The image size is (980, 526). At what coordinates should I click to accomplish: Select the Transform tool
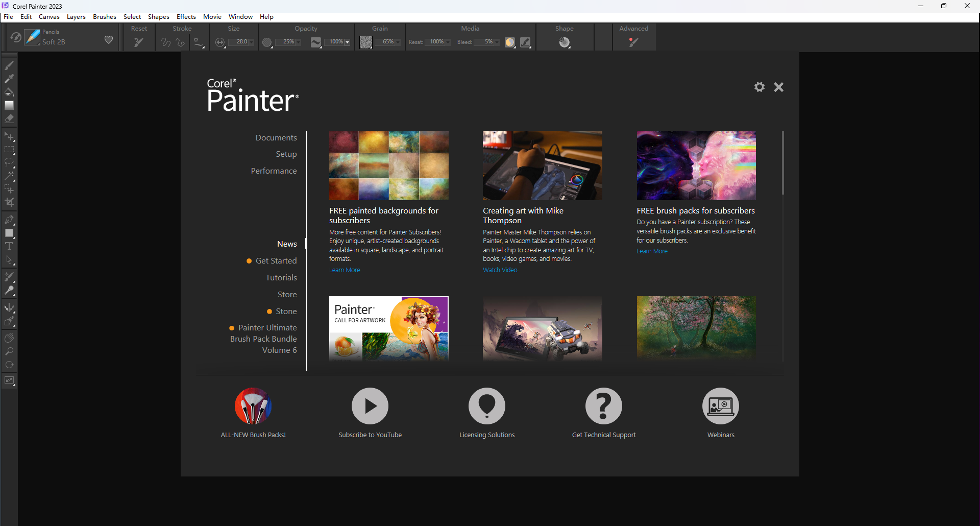click(9, 189)
